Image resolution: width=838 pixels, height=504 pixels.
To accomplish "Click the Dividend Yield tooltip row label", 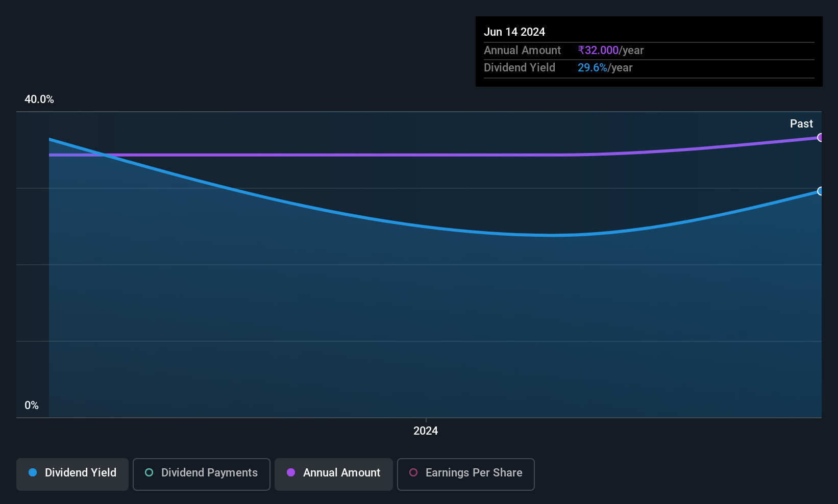I will coord(520,68).
